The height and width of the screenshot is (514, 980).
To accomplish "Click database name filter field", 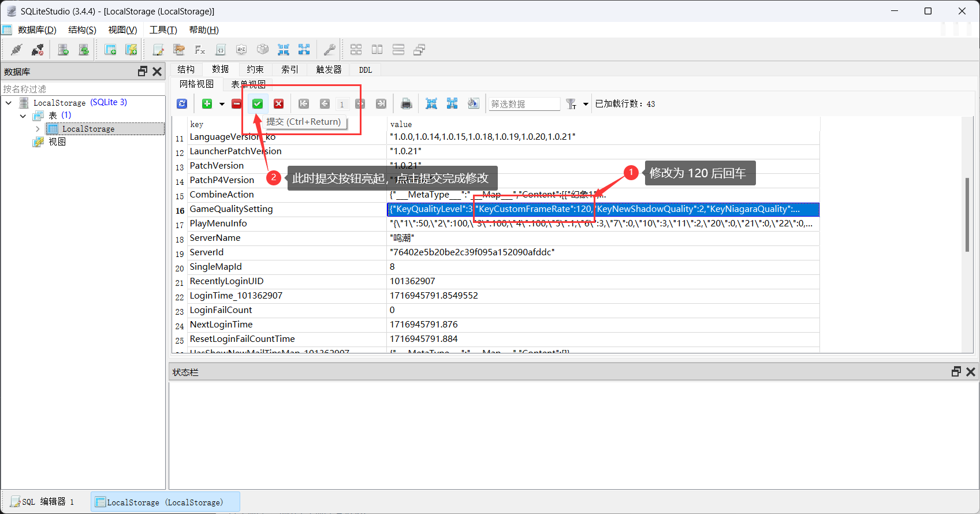I will 83,89.
